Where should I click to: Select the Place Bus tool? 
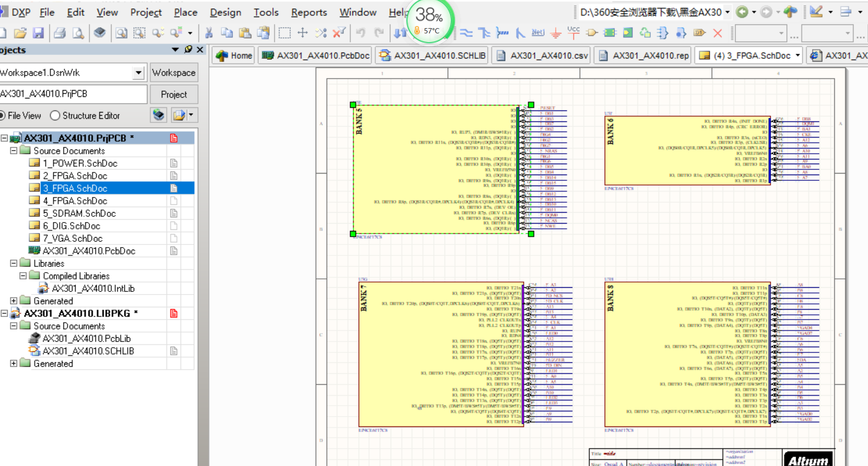484,33
